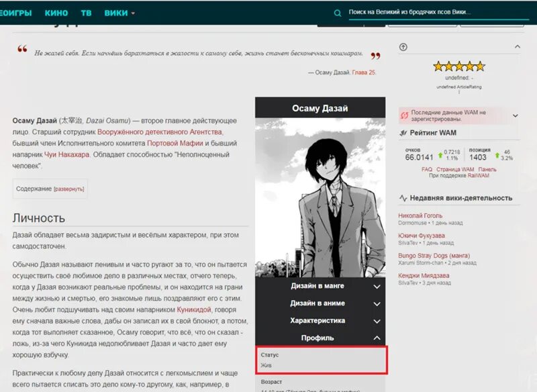537x392 pixels.
Task: Click the red refresh icon in WAM notice
Action: coord(404,115)
